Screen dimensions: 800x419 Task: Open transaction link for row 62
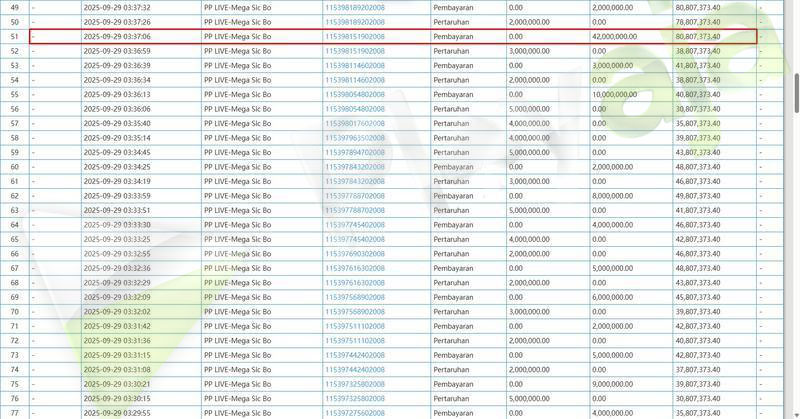pyautogui.click(x=355, y=196)
